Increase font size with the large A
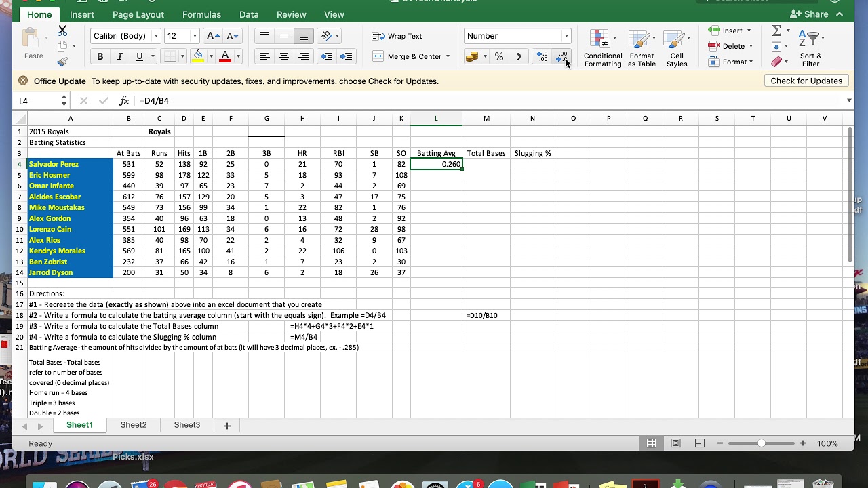Screen dimensions: 868x488 212,36
